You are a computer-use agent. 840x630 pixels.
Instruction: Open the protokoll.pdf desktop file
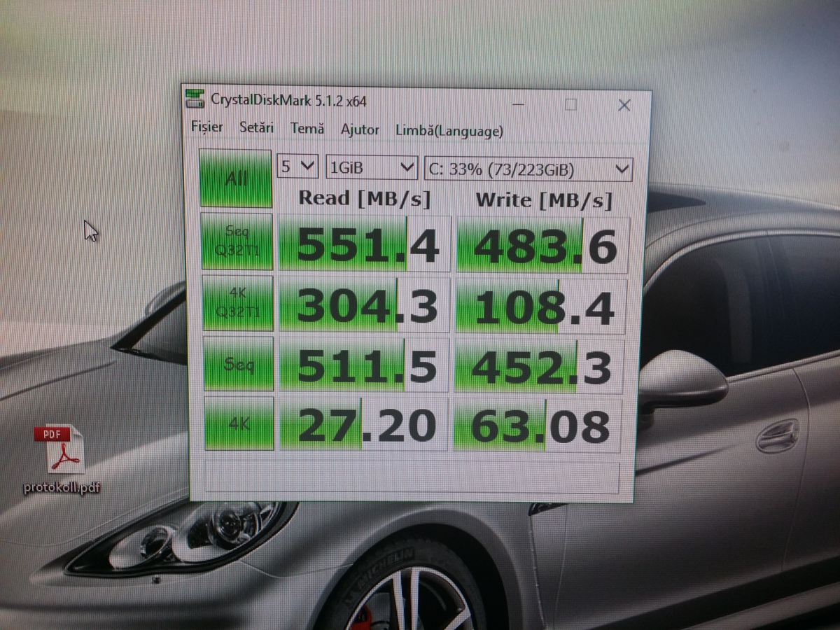[x=62, y=458]
